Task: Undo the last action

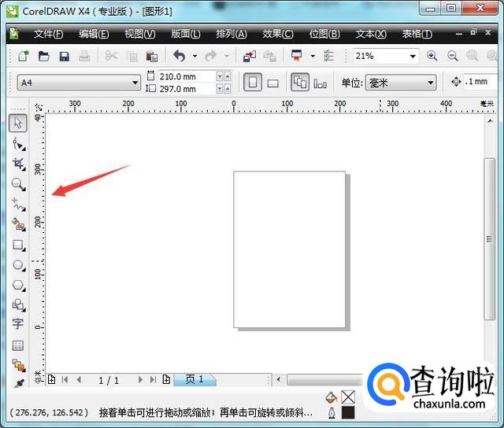Action: 180,56
